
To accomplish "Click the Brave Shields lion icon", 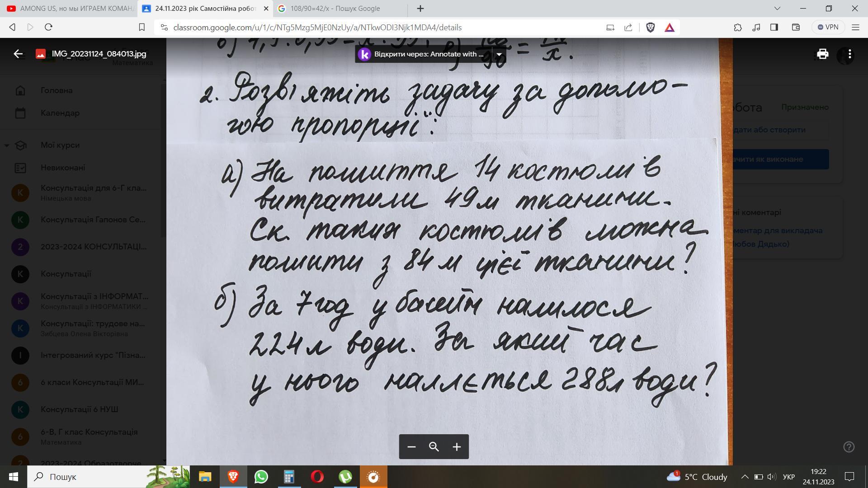I will [651, 28].
